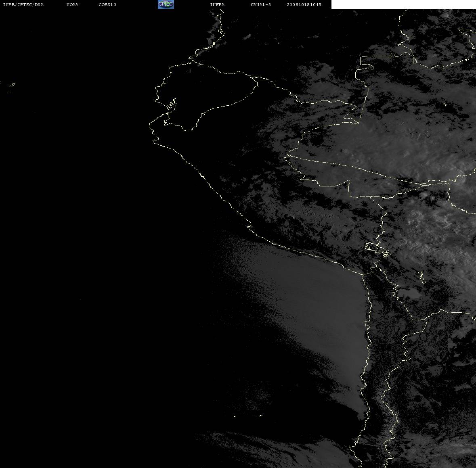
Task: Select the INPE/CPTEC/DSA header label
Action: click(x=23, y=4)
